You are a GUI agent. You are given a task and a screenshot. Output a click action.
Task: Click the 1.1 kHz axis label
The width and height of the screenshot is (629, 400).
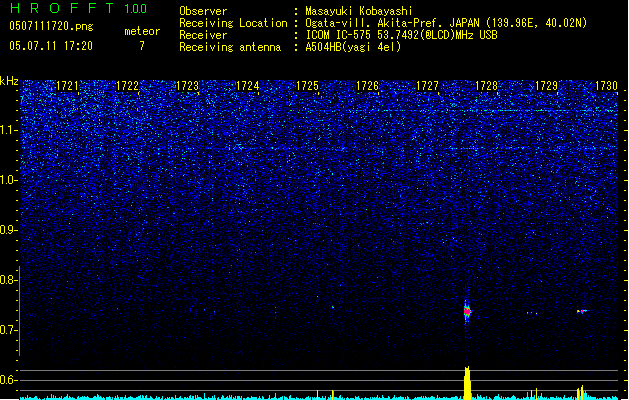pyautogui.click(x=9, y=130)
